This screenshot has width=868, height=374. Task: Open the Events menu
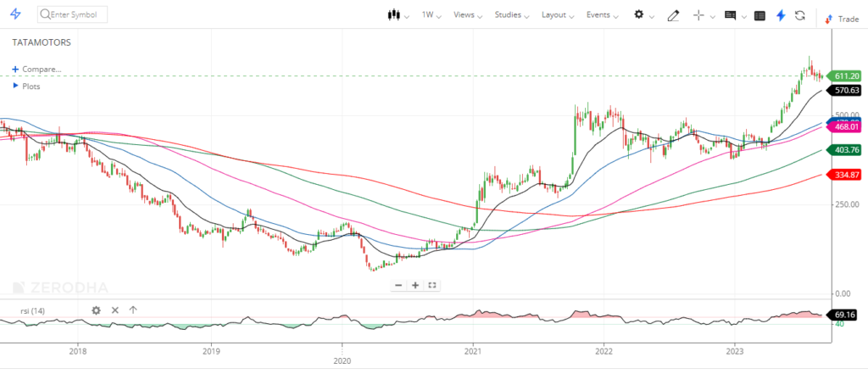click(x=603, y=15)
